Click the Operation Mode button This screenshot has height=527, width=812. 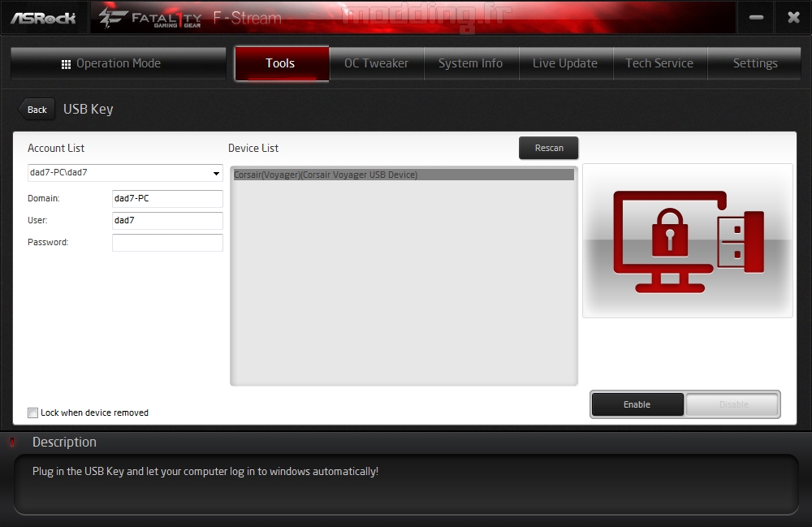118,63
